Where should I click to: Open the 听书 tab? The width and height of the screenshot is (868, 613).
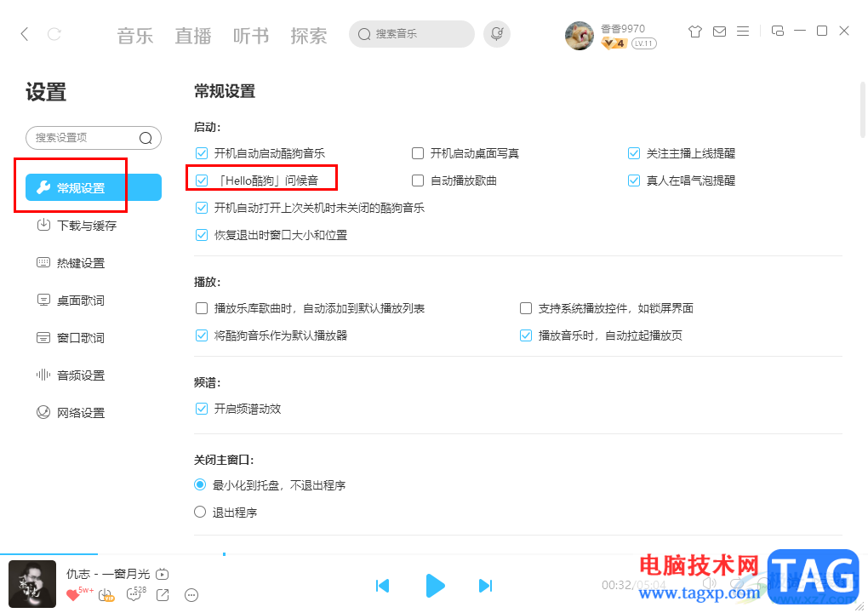251,36
